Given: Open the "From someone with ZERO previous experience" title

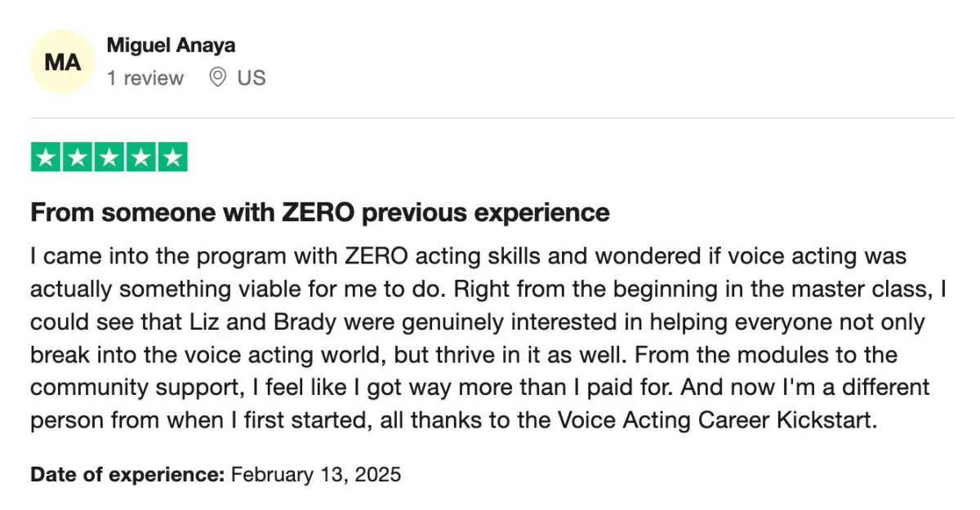Looking at the screenshot, I should (320, 213).
